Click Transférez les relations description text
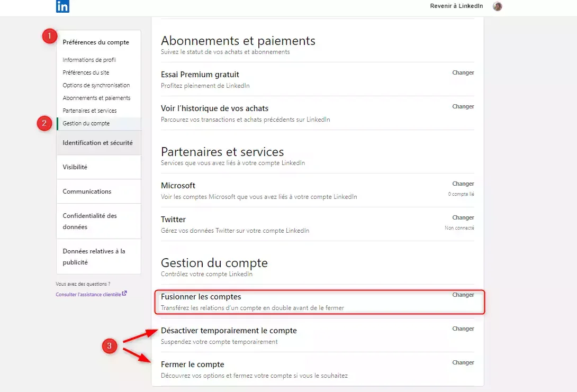 point(252,308)
